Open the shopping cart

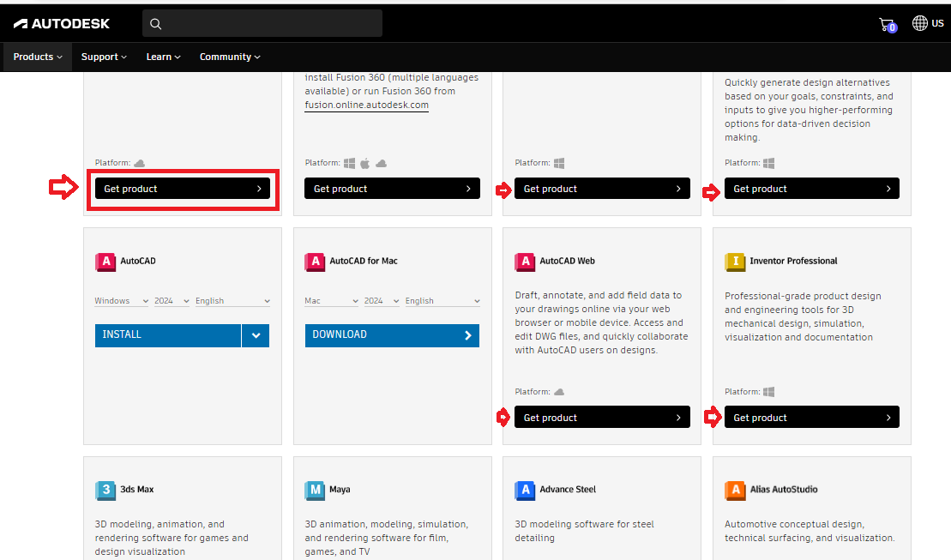coord(888,25)
